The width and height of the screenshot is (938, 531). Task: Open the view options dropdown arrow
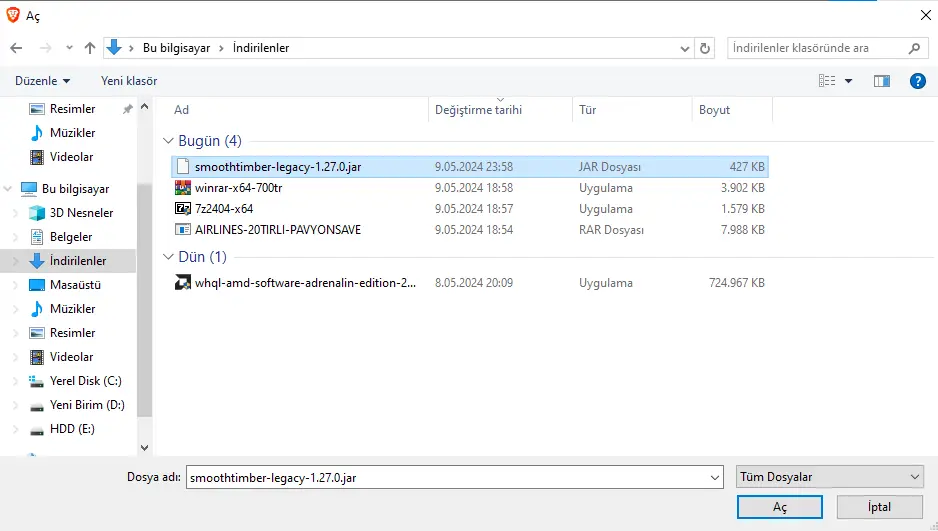coord(848,81)
